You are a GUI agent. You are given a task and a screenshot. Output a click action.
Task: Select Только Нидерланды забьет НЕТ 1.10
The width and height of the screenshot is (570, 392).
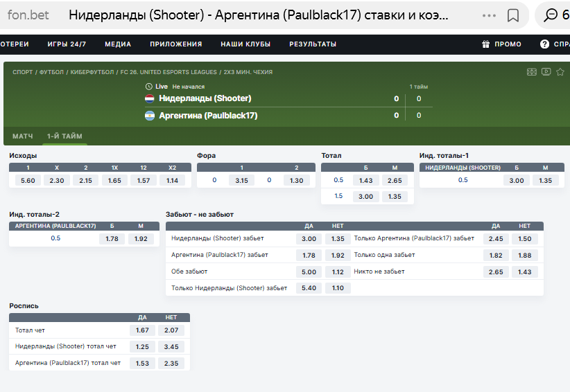[x=338, y=288]
